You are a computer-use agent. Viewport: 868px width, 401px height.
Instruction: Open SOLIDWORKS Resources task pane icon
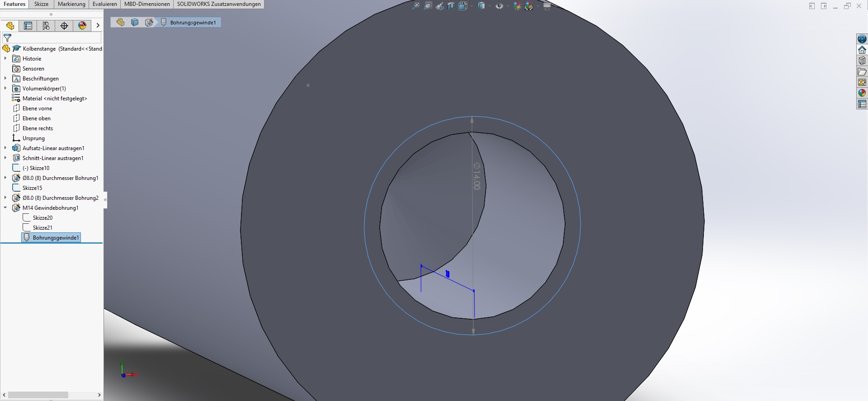point(862,39)
